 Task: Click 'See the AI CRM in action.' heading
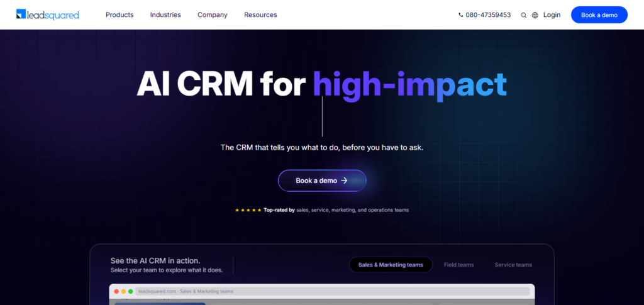(x=155, y=261)
